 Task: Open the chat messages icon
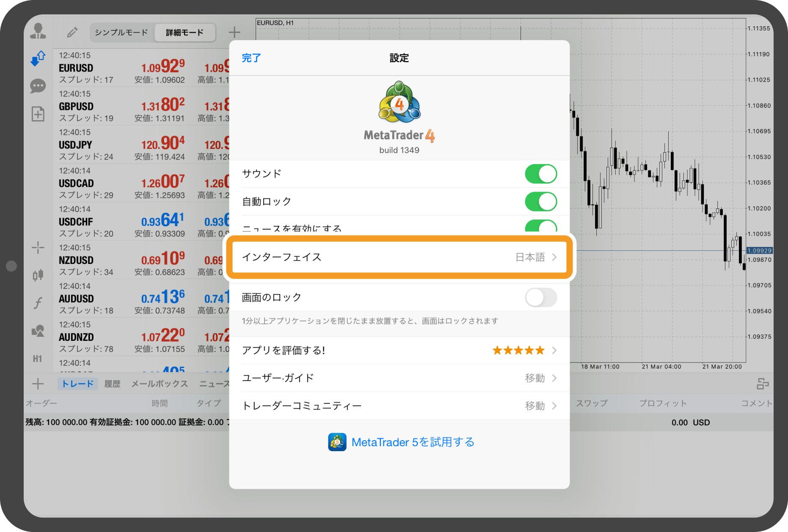(38, 86)
